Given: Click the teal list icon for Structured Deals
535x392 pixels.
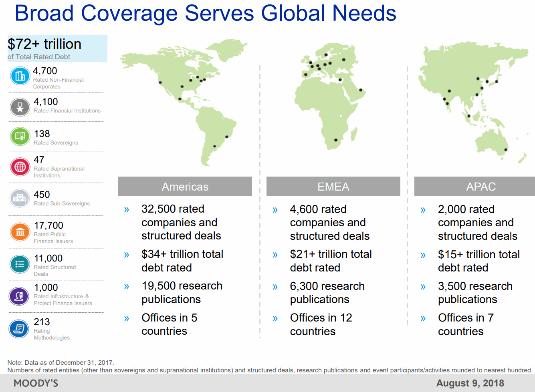Looking at the screenshot, I should point(20,264).
